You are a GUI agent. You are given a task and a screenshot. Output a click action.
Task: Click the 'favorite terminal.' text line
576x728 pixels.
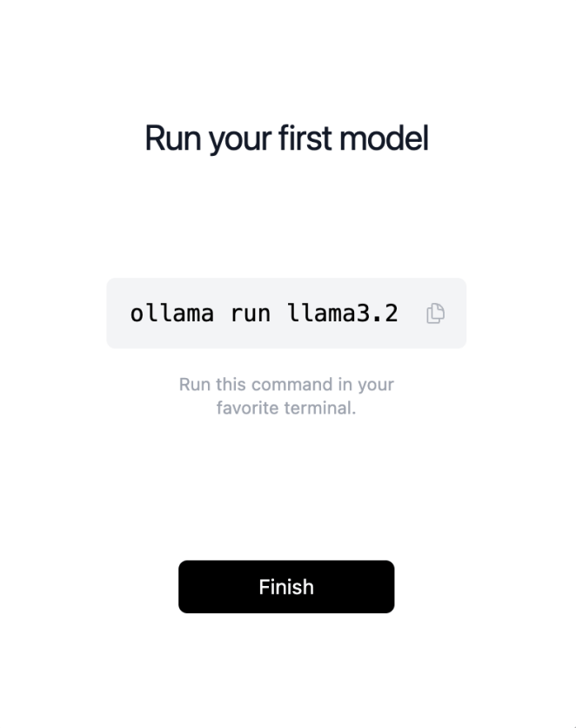pos(286,408)
